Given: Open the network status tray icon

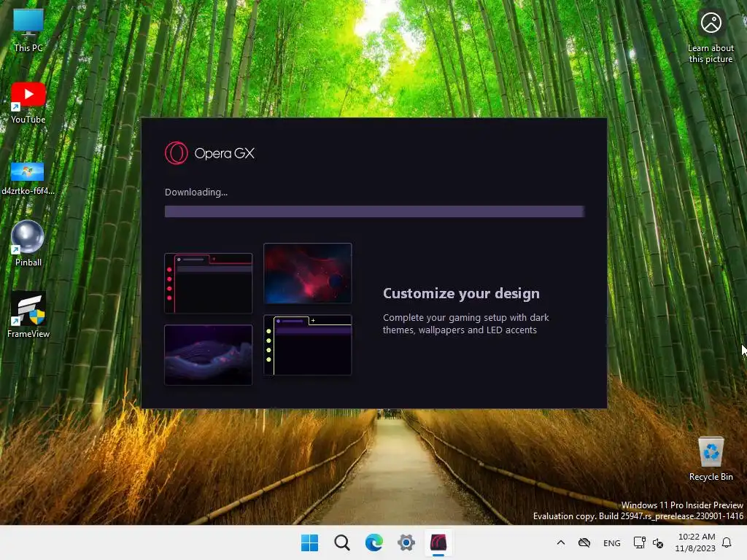Looking at the screenshot, I should coord(639,542).
